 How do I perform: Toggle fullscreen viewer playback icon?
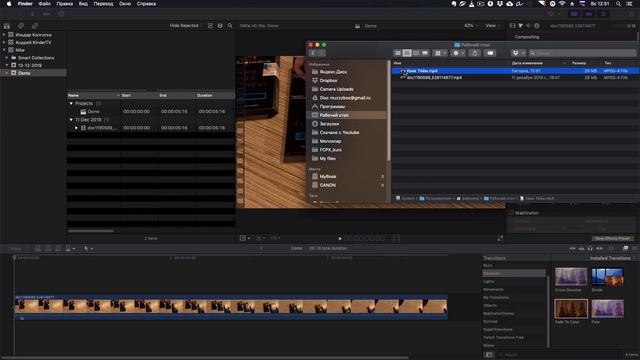pos(500,238)
